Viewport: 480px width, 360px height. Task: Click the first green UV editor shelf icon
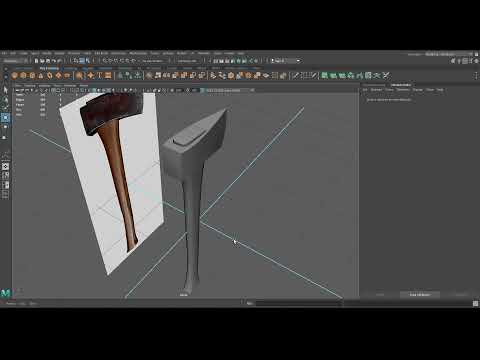324,76
